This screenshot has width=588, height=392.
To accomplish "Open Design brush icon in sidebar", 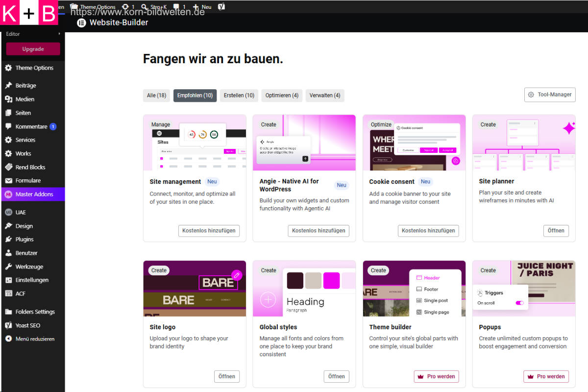I will (8, 226).
